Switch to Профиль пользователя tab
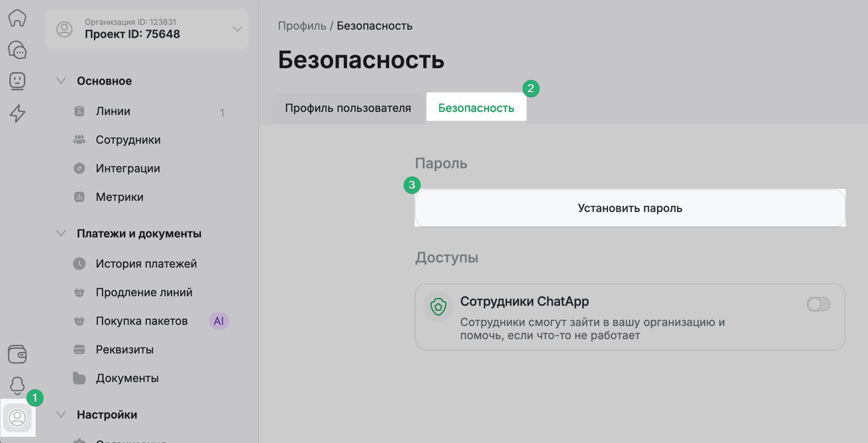This screenshot has height=443, width=868. (348, 108)
